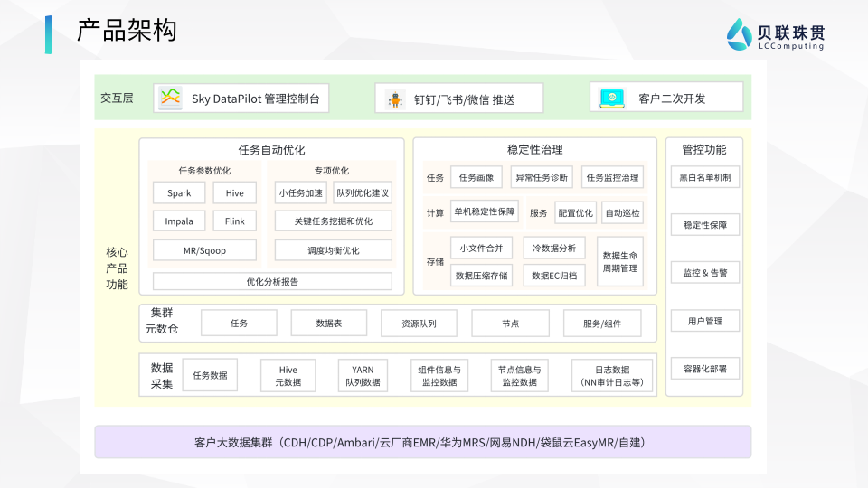868x488 pixels.
Task: Click the 关键任务挖掘和优化 box
Action: [x=334, y=221]
